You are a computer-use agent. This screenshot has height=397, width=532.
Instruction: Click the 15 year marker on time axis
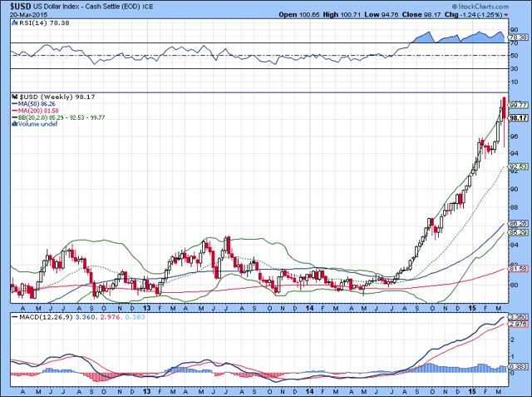472,308
